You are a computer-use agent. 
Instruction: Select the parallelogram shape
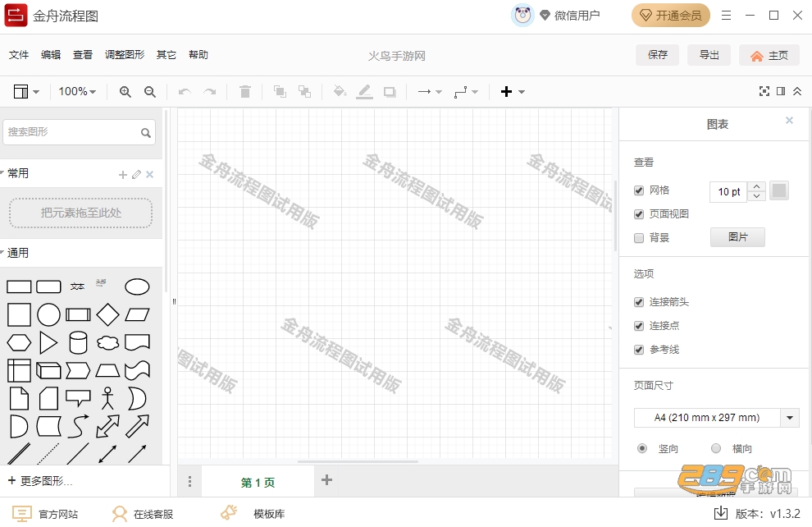(x=137, y=314)
